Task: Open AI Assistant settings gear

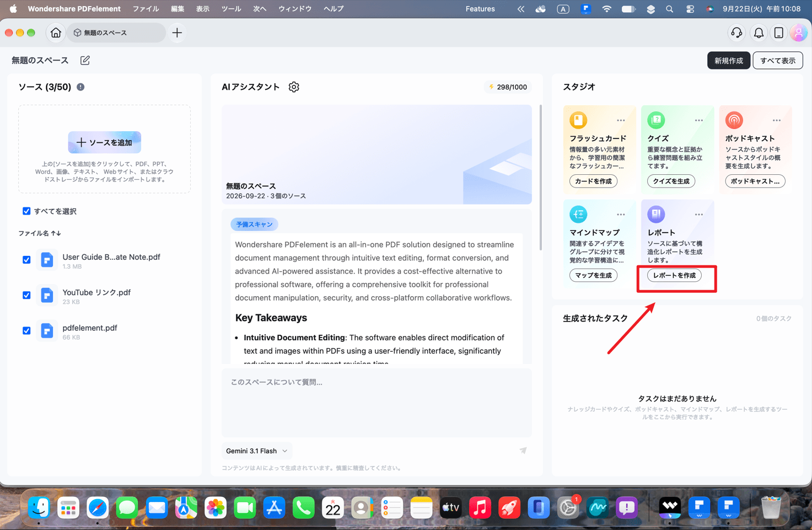Action: [x=294, y=87]
